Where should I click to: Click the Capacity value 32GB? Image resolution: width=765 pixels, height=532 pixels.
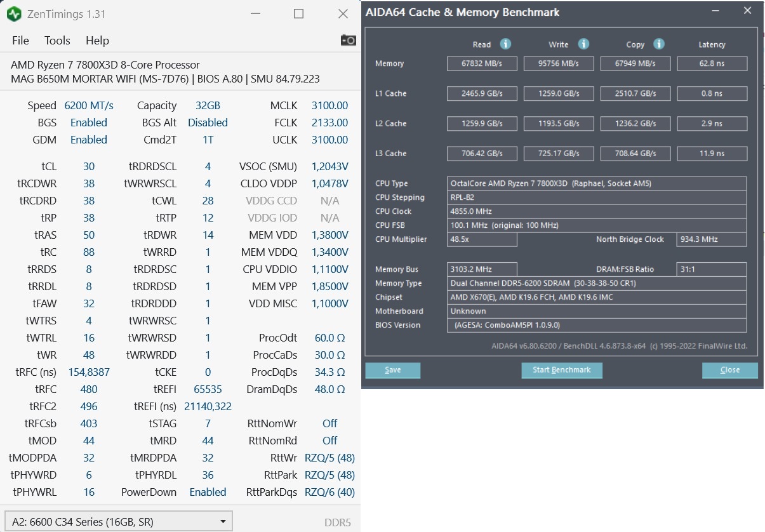tap(208, 105)
